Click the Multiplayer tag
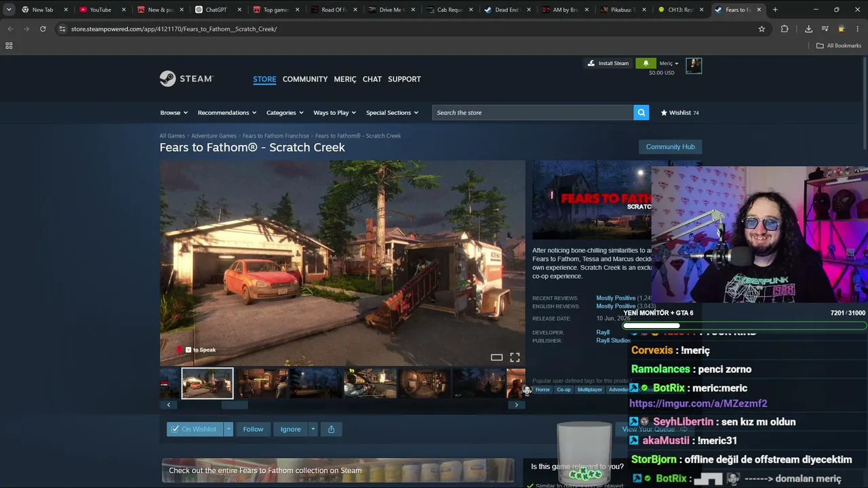 (589, 390)
